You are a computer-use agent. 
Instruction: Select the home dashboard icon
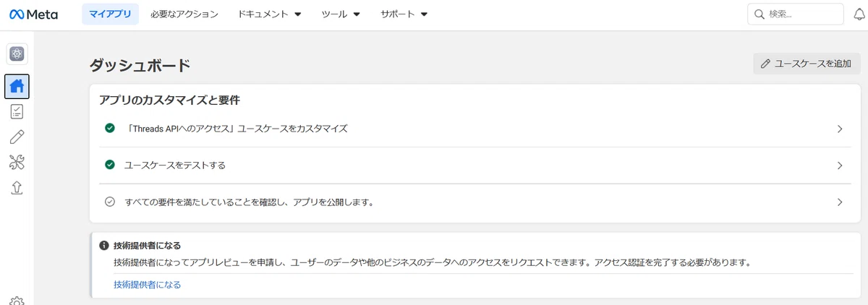click(17, 85)
